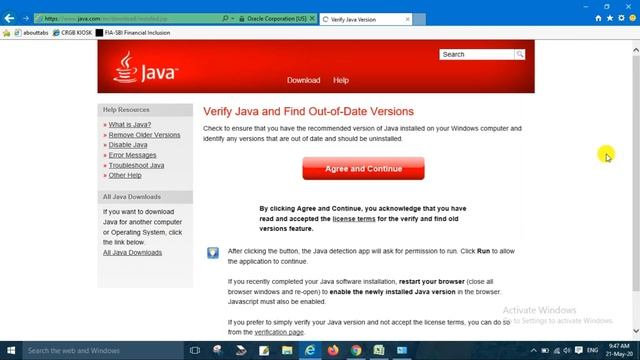Click the Help Resources sidebar header
Viewport: 640px width, 360px height.
pyautogui.click(x=145, y=110)
